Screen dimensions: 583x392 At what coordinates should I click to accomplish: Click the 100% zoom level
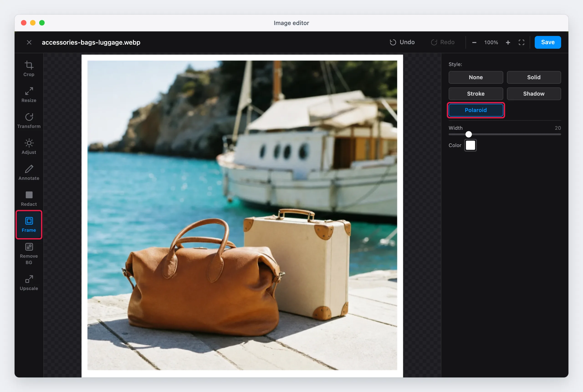[x=491, y=43]
